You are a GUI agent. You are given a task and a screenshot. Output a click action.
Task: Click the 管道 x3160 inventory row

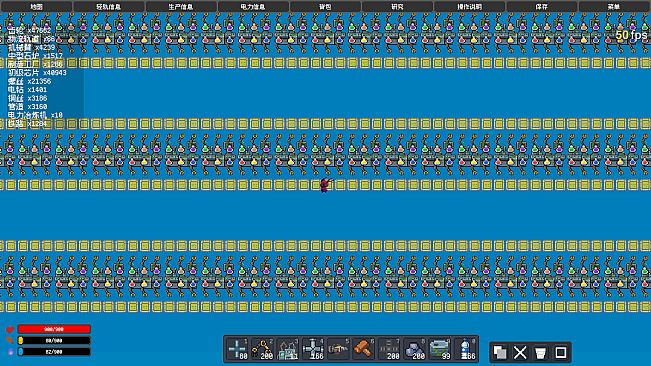[x=27, y=107]
